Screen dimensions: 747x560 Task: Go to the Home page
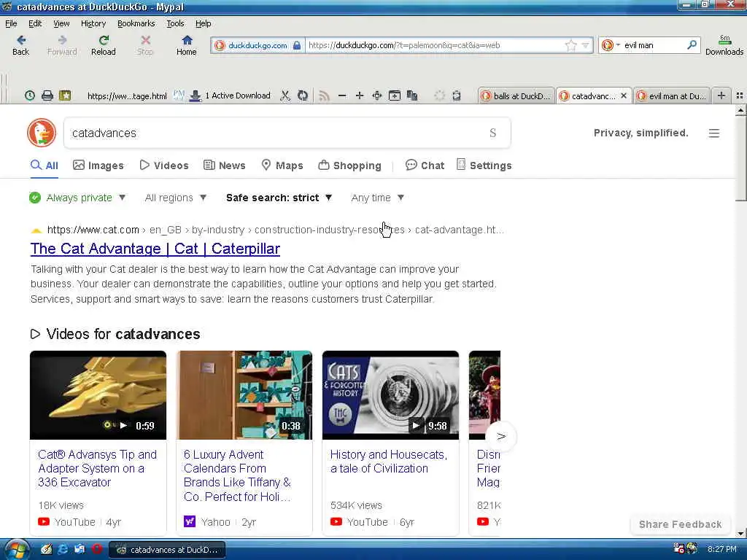186,45
